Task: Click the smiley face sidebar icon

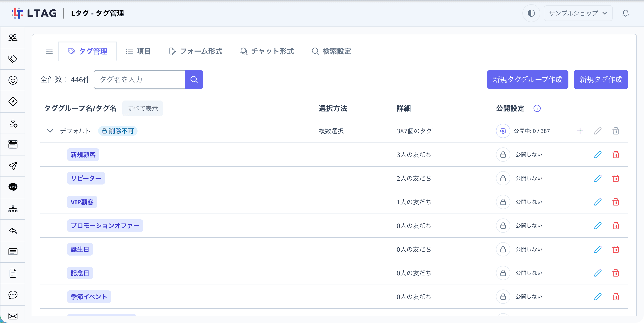Action: pyautogui.click(x=13, y=80)
